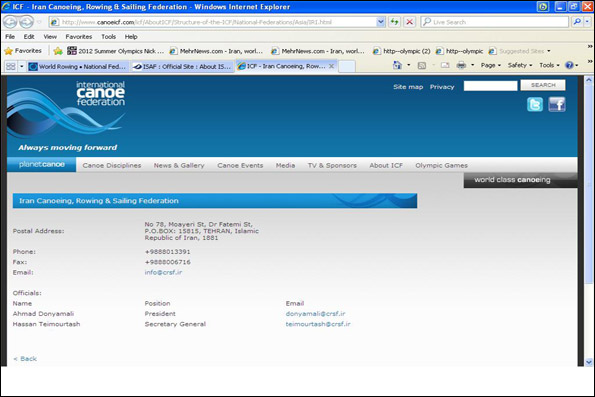Stop loading with the red X icon
Screen dimensions: 595x397
pos(409,22)
